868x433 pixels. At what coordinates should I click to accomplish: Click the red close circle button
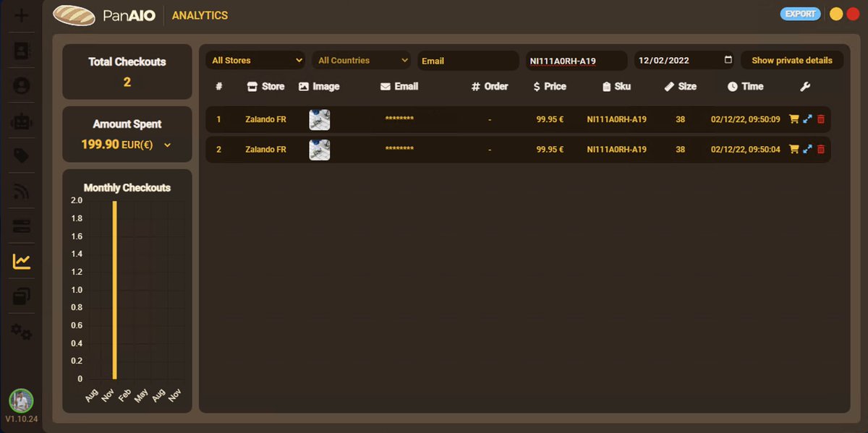coord(853,14)
